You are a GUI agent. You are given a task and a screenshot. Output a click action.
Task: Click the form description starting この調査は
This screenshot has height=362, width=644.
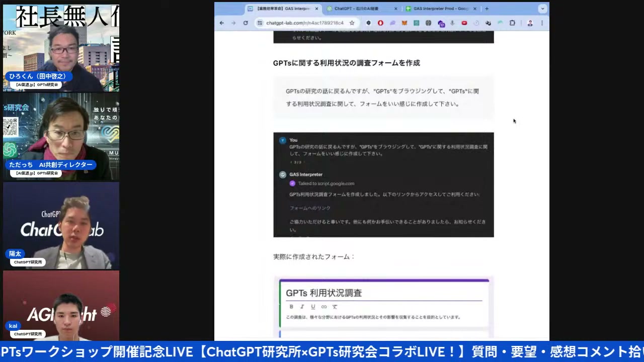(373, 317)
